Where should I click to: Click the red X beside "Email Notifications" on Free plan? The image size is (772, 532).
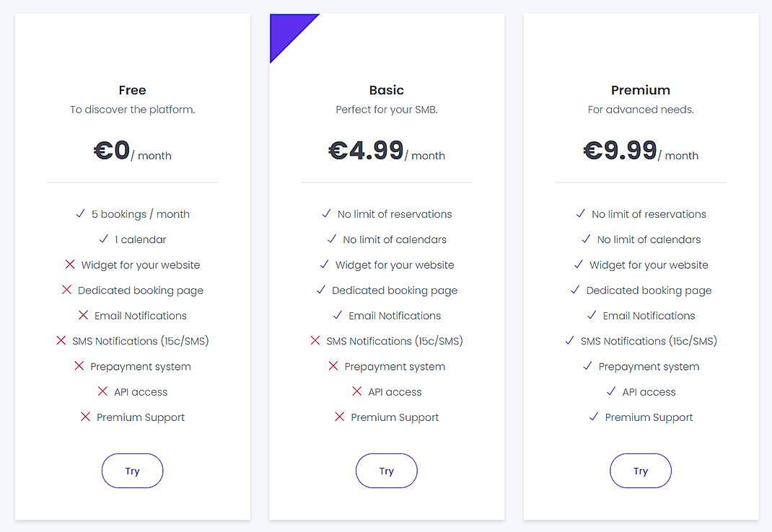(84, 315)
